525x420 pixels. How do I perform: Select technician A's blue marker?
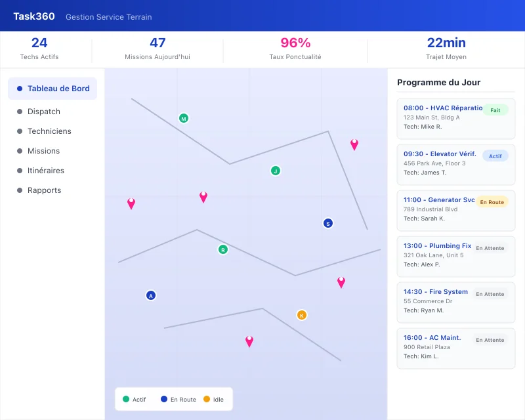[150, 295]
